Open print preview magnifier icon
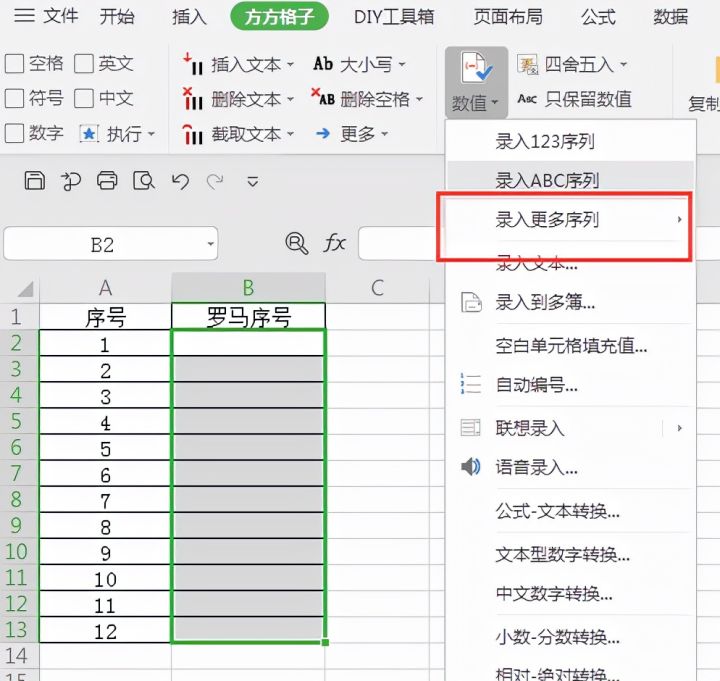 pos(144,181)
